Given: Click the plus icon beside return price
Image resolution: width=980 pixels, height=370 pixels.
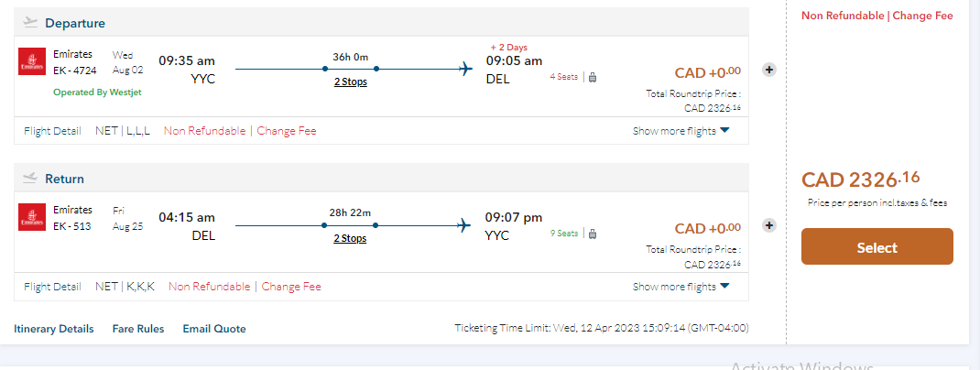Looking at the screenshot, I should click(x=769, y=225).
